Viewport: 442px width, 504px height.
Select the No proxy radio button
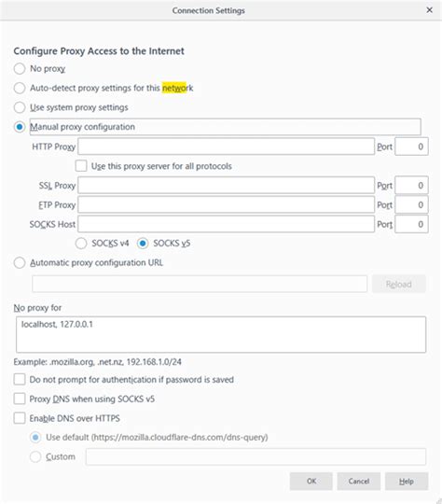click(x=20, y=68)
